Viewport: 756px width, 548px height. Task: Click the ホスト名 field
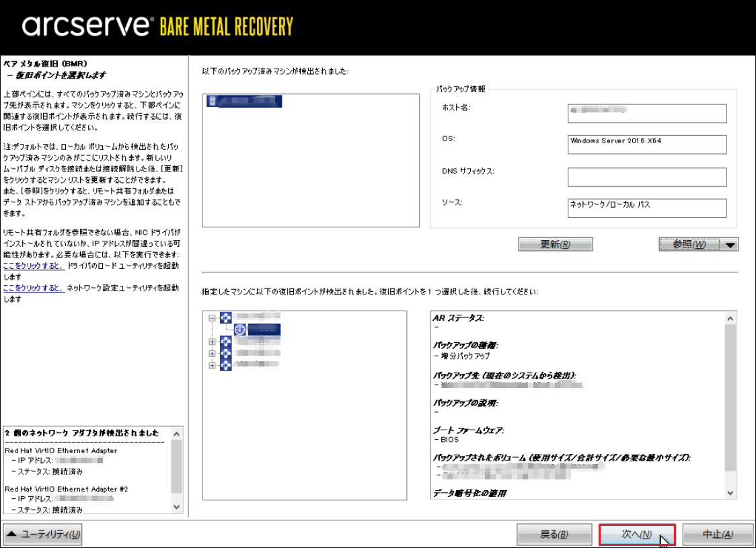647,113
